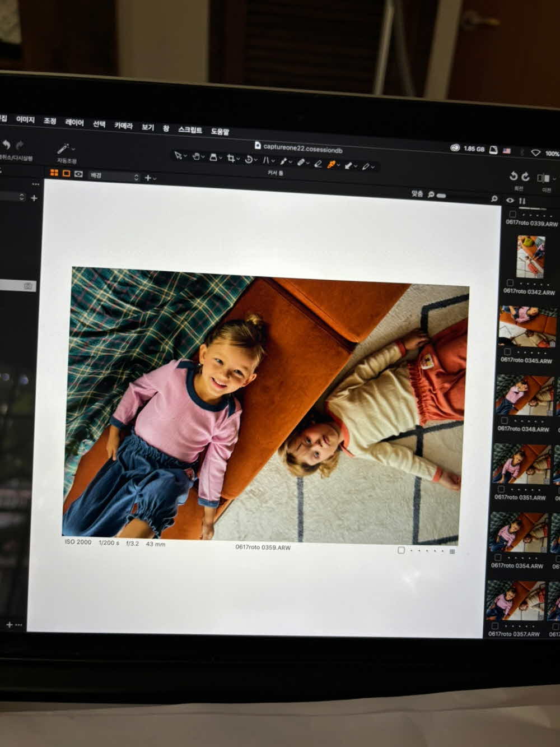Tick color tag box for 0617roto 0345.ARW
This screenshot has height=747, width=560.
click(507, 352)
